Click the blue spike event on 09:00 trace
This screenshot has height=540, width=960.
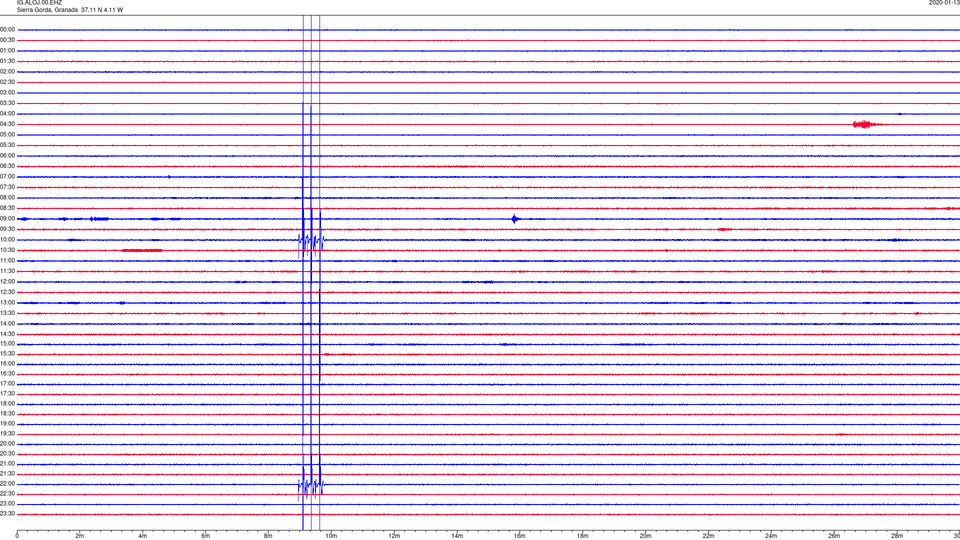pyautogui.click(x=515, y=219)
